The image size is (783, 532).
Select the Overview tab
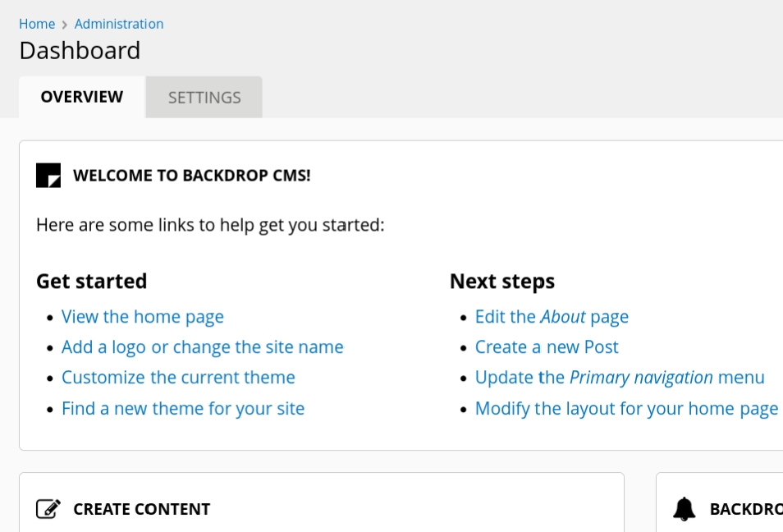click(82, 97)
